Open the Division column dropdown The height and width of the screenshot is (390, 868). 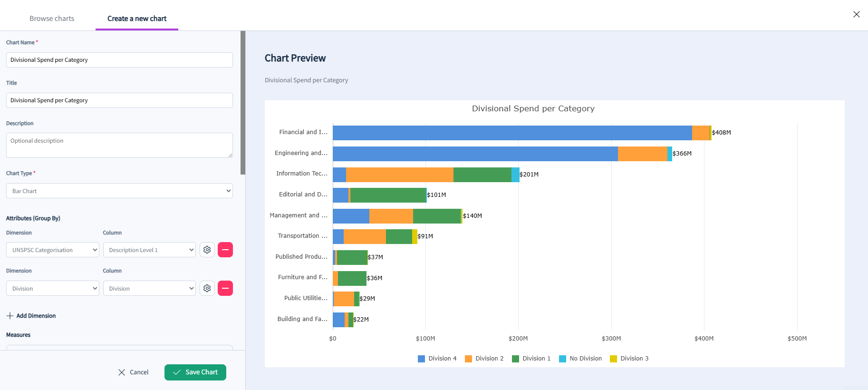[149, 288]
